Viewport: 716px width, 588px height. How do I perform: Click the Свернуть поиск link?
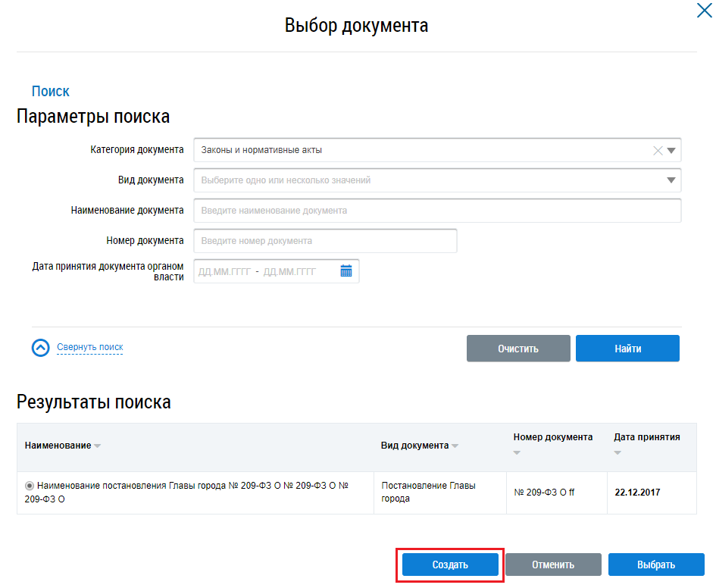(x=89, y=348)
